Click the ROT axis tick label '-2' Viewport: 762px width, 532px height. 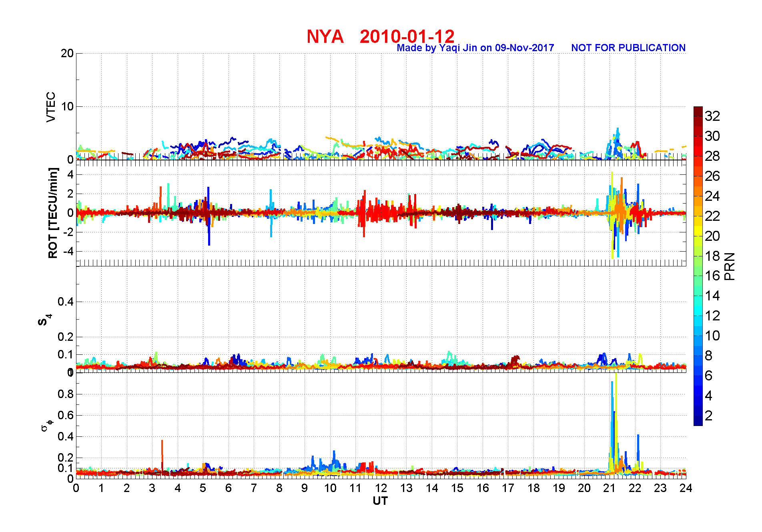point(68,232)
